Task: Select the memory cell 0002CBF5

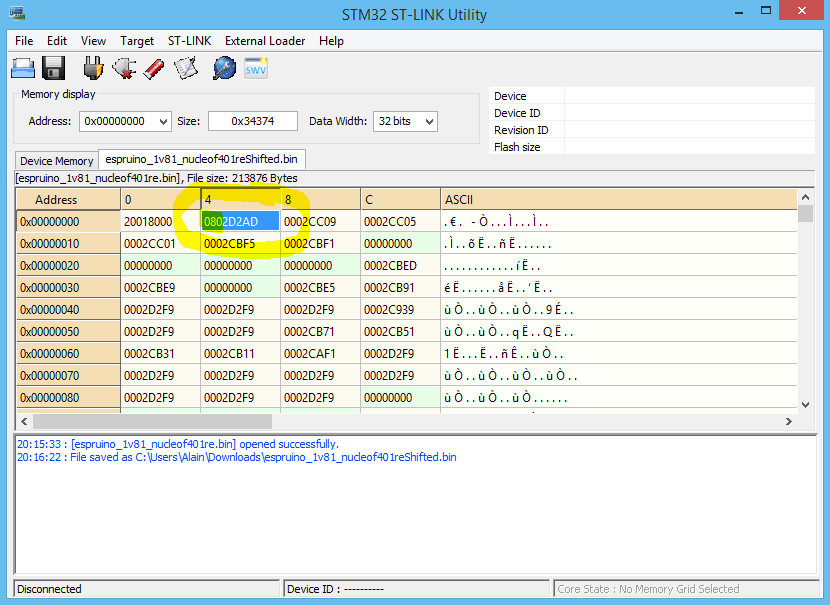Action: (x=240, y=244)
